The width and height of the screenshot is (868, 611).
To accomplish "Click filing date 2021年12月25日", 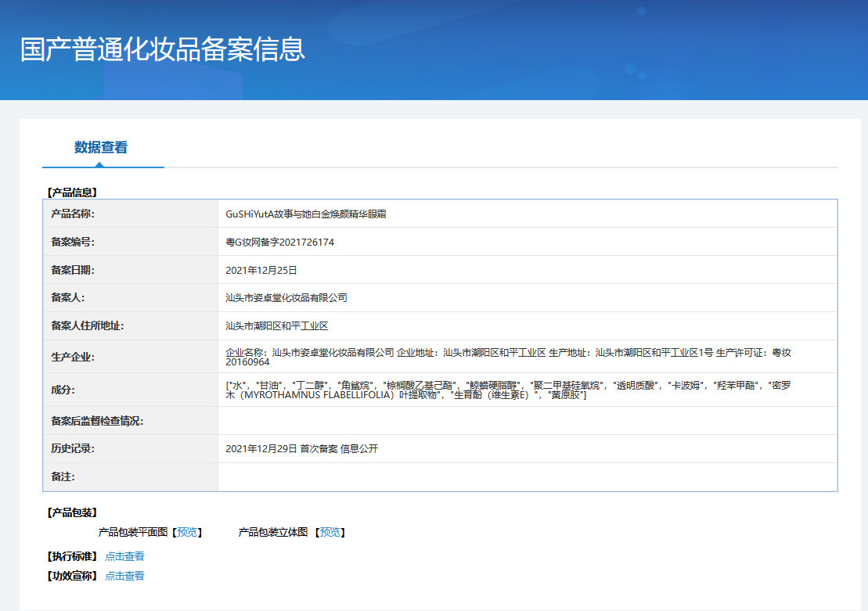I will pos(261,270).
